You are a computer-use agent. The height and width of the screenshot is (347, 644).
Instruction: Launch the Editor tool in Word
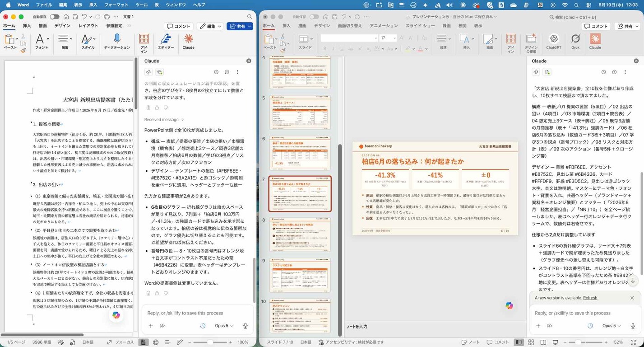tap(166, 41)
